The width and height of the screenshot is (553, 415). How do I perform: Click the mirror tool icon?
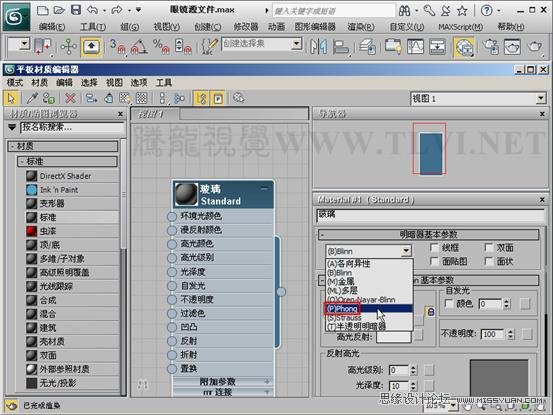[x=318, y=47]
